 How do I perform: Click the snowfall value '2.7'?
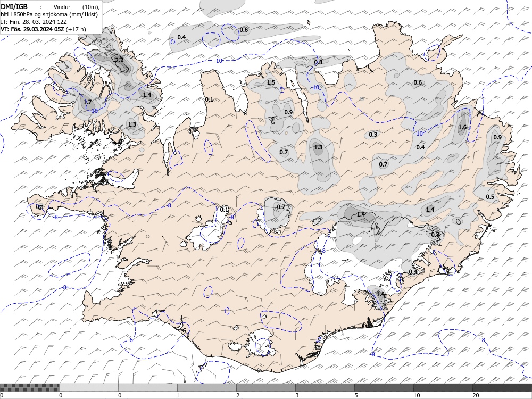coord(119,60)
